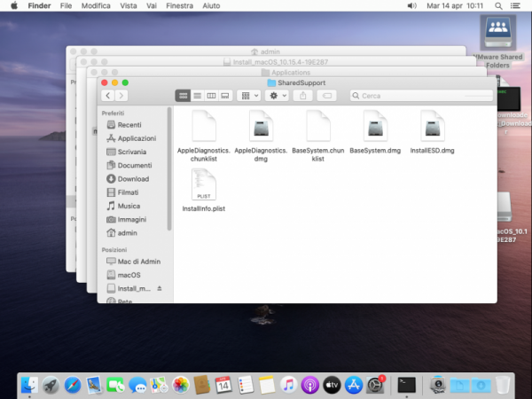
Task: Switch to gallery view in the toolbar
Action: pos(225,96)
